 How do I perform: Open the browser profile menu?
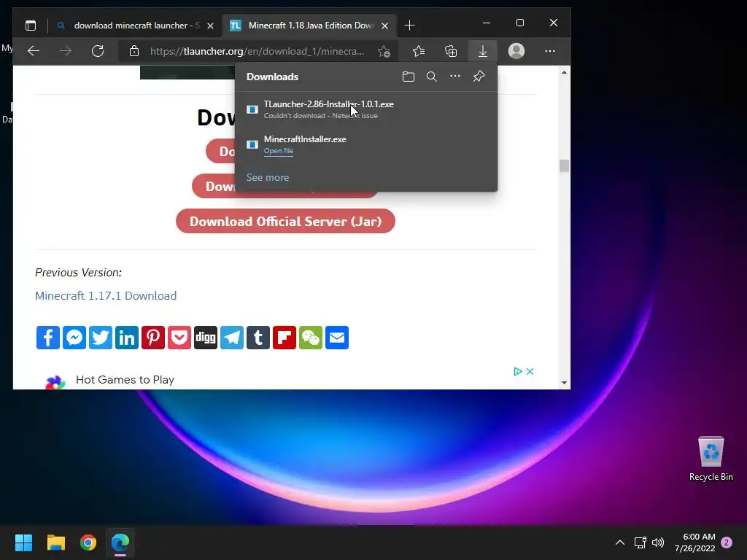point(516,51)
